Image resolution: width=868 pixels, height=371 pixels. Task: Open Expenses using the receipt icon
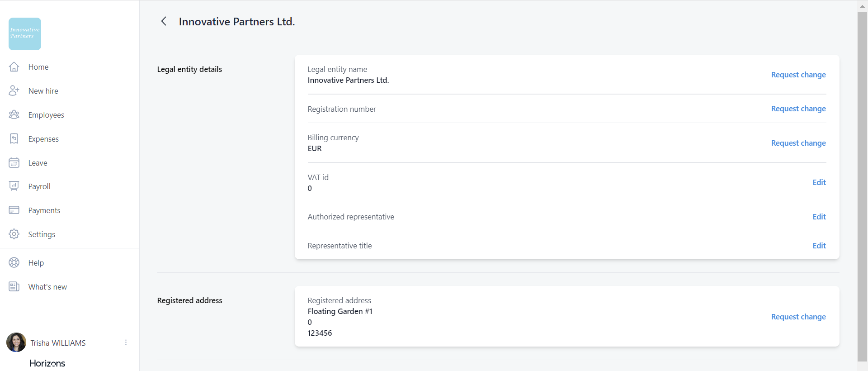[14, 139]
